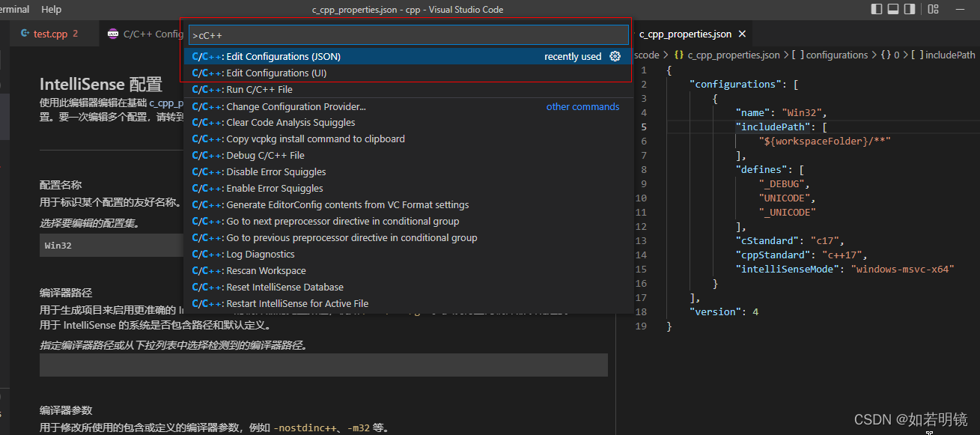
Task: Choose Reset IntelliSense Database command
Action: click(x=408, y=288)
